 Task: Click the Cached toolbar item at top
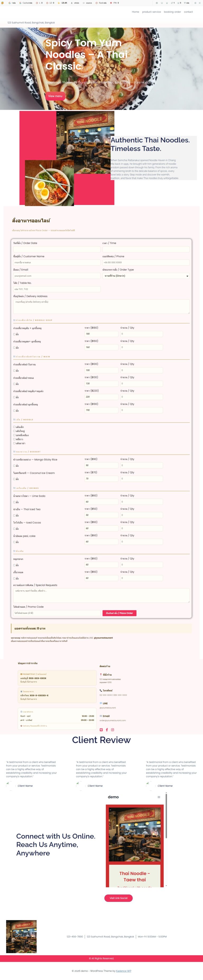click(x=26, y=3)
